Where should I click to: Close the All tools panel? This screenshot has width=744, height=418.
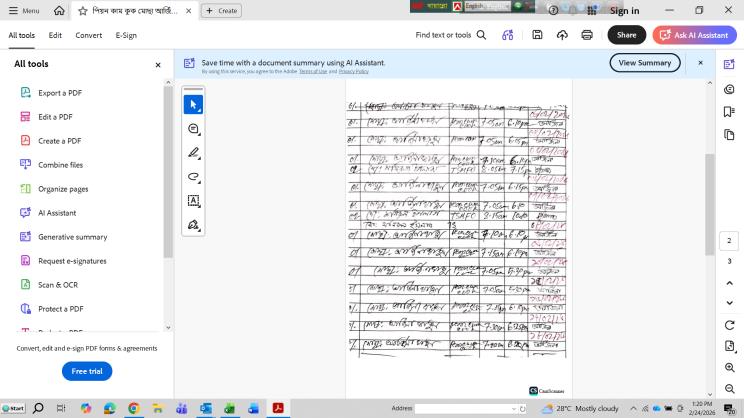(157, 64)
